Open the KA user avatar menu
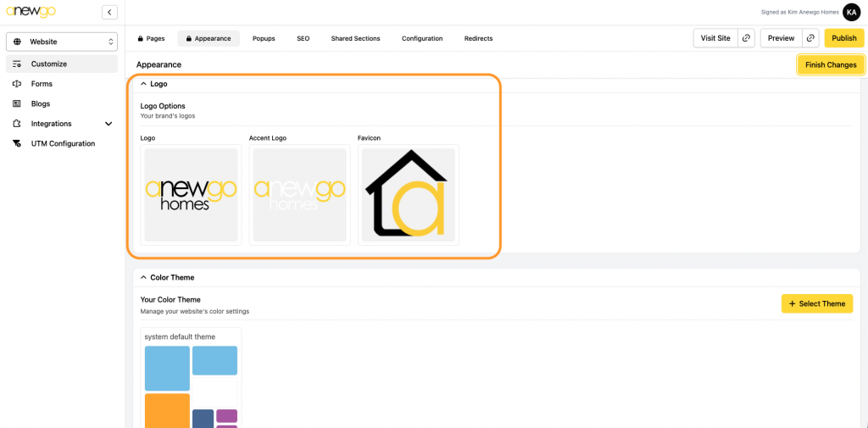 (851, 12)
